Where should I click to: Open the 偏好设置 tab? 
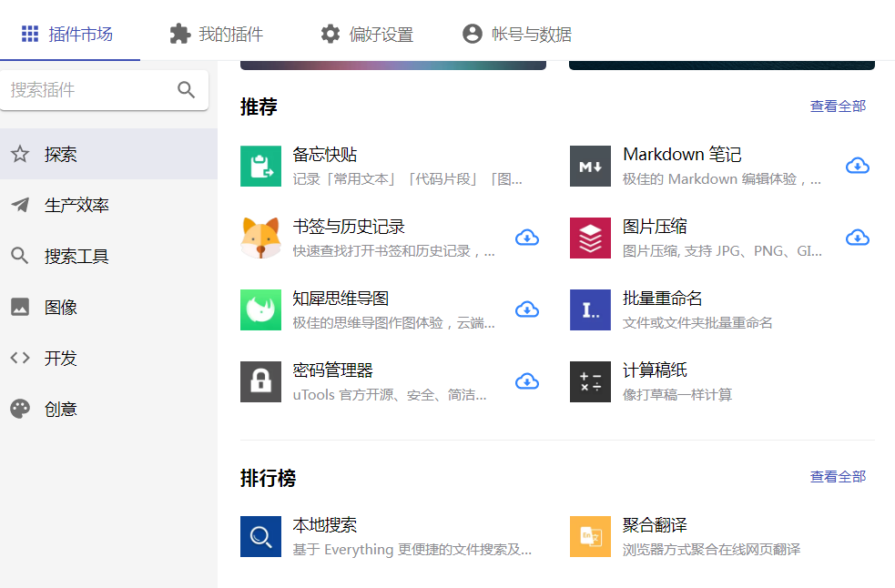click(x=367, y=34)
